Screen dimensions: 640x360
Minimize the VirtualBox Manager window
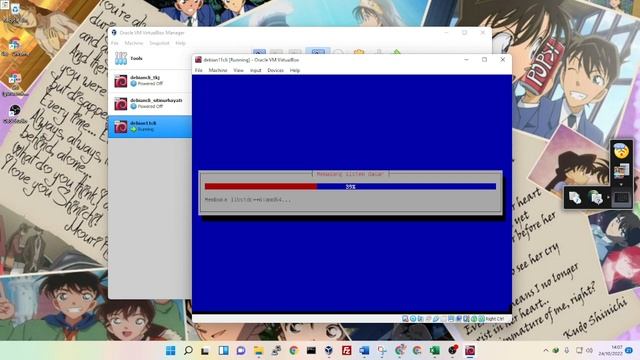point(446,33)
